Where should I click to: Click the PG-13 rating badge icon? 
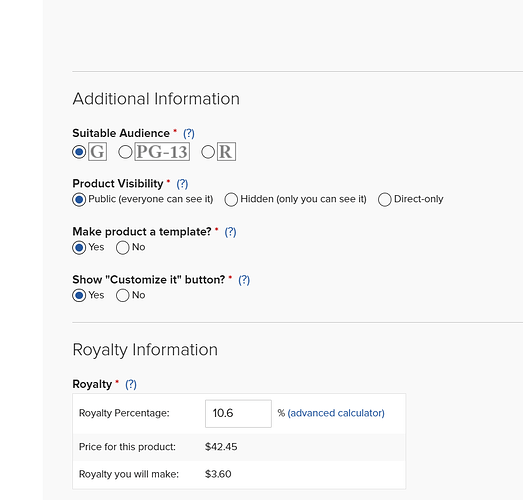(x=162, y=152)
